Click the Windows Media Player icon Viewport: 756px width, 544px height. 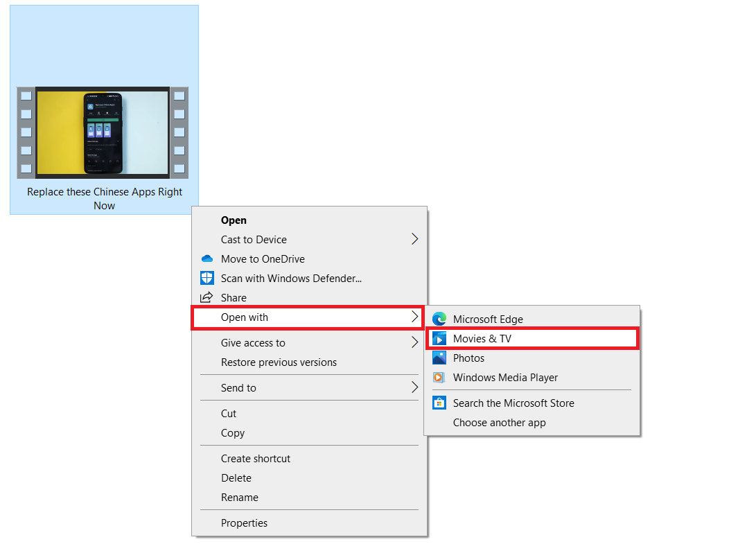[x=439, y=377]
